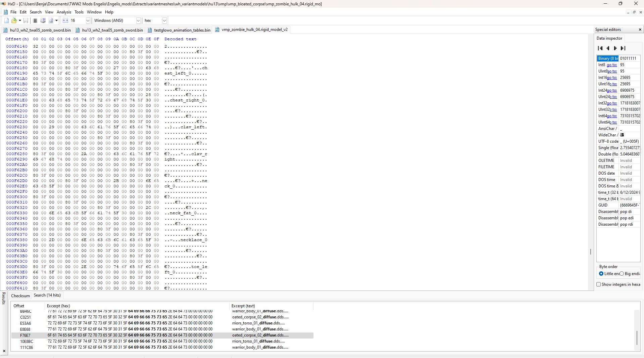
Task: Click the results list vertical scrollbar thumb
Action: click(637, 338)
